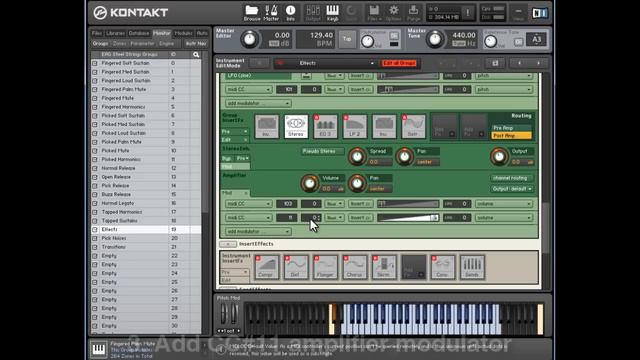
Task: Click the Tap tempo button
Action: [347, 39]
